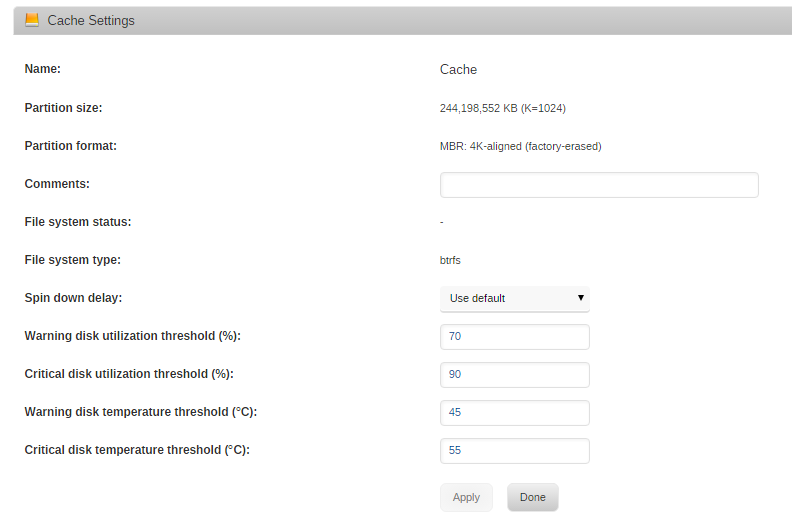Click the Cache Settings header title
The width and height of the screenshot is (792, 527).
(x=91, y=21)
